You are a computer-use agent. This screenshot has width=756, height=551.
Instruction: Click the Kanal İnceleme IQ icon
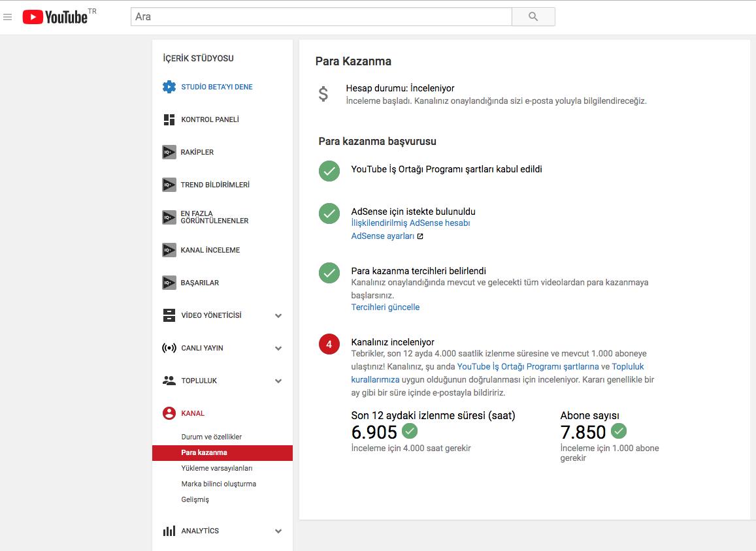[x=169, y=250]
